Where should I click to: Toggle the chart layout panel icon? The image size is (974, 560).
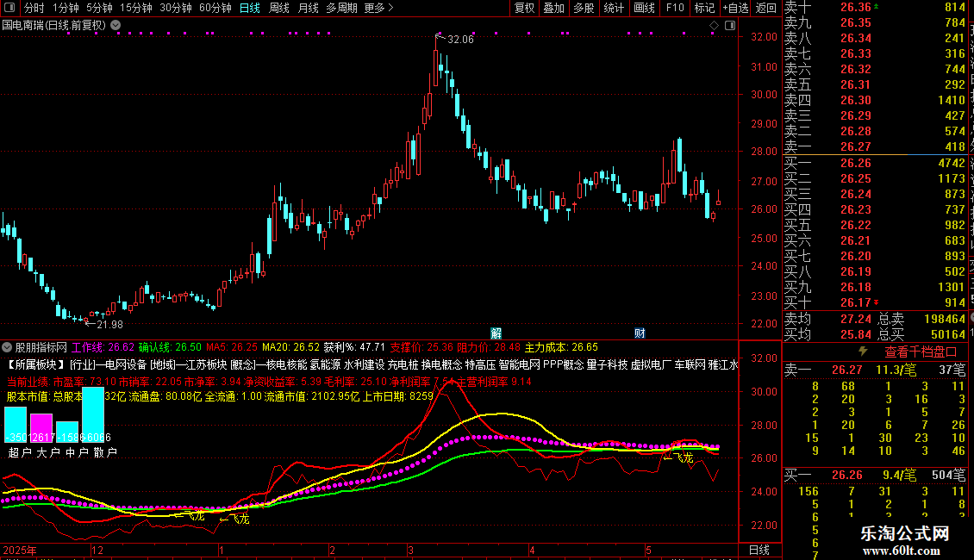pos(730,26)
